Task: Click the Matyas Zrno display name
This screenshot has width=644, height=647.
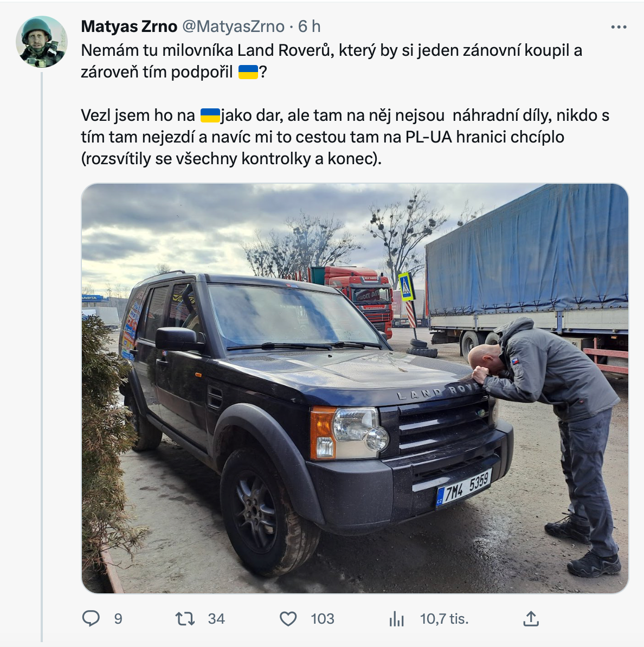Action: click(x=129, y=27)
